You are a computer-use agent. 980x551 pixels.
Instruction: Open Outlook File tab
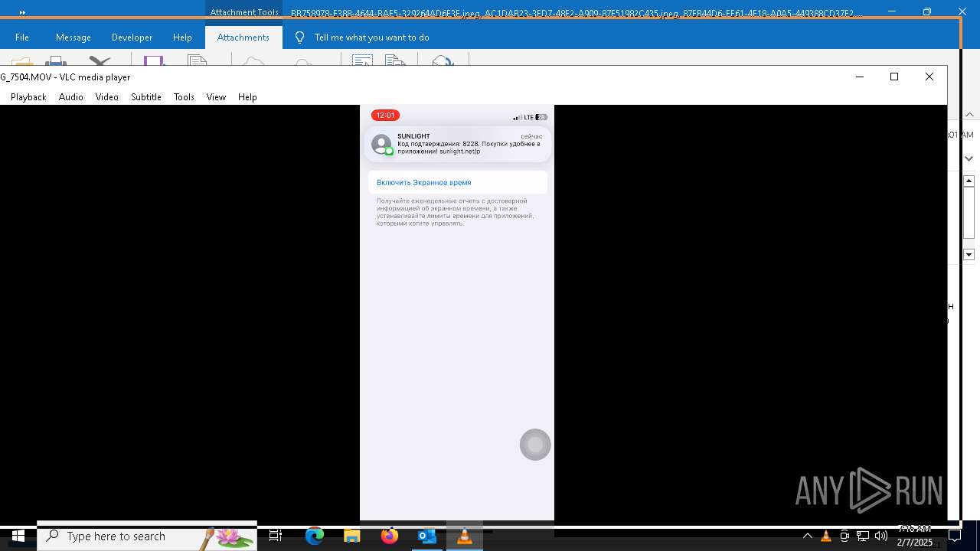click(22, 37)
